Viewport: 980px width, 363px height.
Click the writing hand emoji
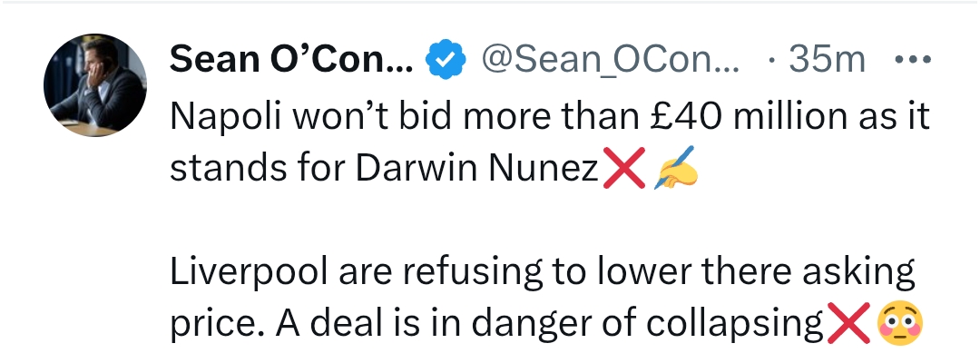(x=676, y=170)
